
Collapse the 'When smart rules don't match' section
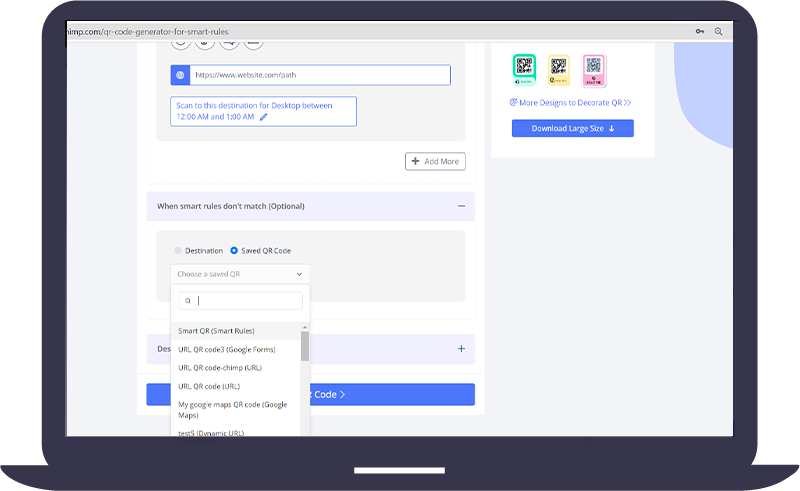(461, 206)
